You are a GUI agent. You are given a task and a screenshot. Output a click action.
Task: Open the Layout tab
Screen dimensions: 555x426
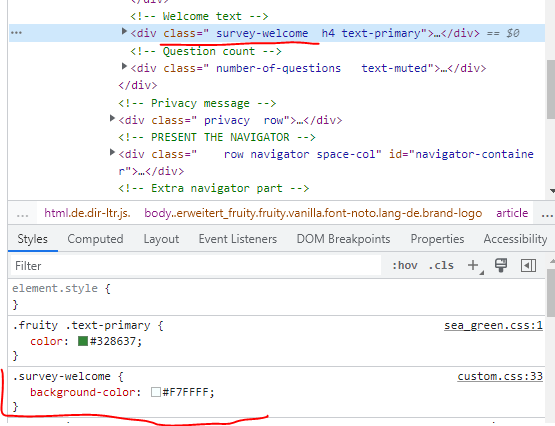click(x=161, y=239)
